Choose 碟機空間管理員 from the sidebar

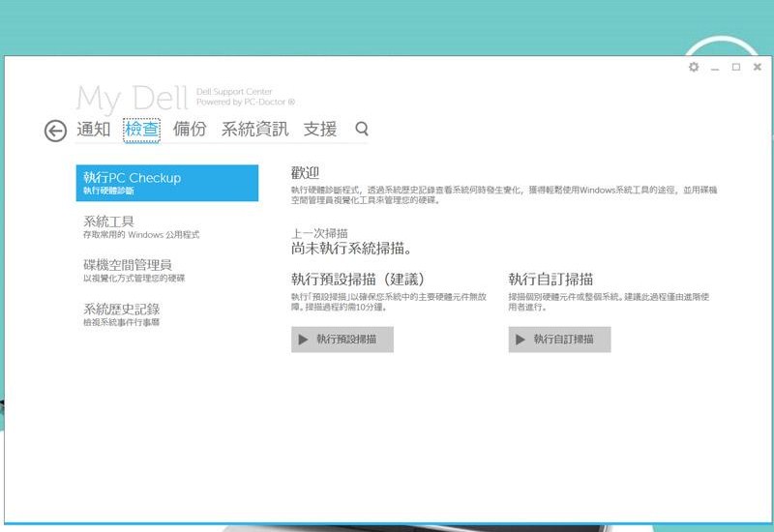point(128,265)
